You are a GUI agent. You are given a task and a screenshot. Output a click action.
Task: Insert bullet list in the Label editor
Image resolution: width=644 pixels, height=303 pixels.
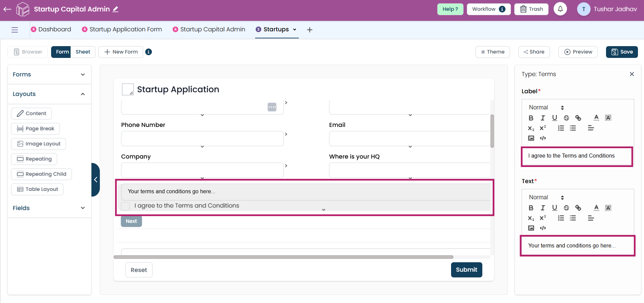pyautogui.click(x=573, y=128)
